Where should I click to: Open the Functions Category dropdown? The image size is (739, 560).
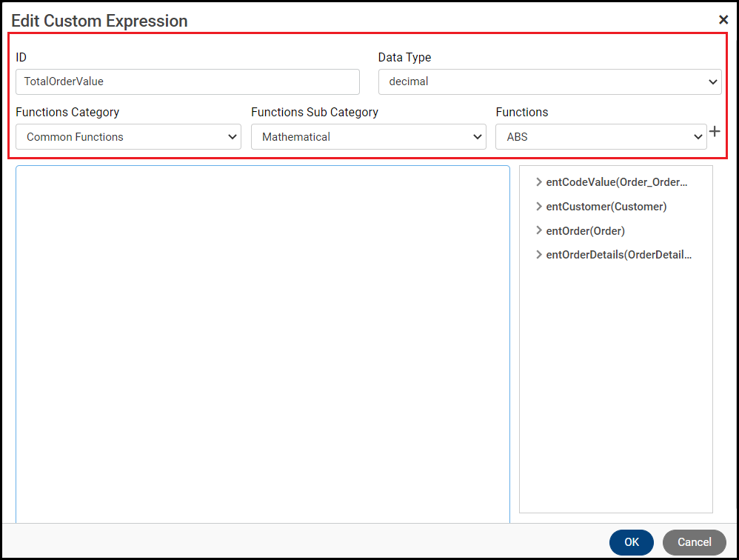[x=128, y=137]
